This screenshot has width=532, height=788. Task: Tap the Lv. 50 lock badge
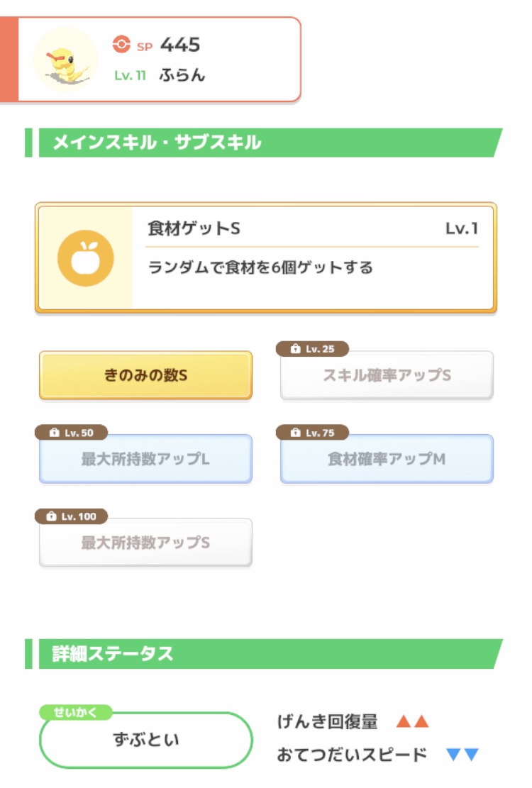pos(71,433)
